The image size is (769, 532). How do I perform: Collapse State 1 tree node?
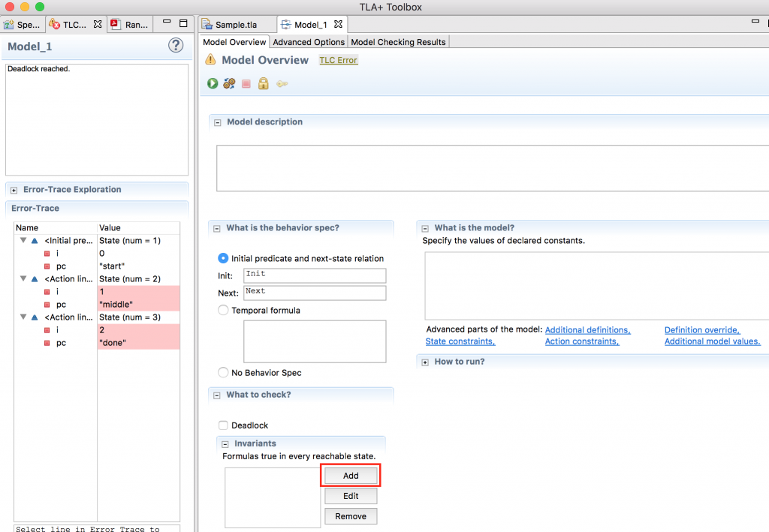pos(23,240)
